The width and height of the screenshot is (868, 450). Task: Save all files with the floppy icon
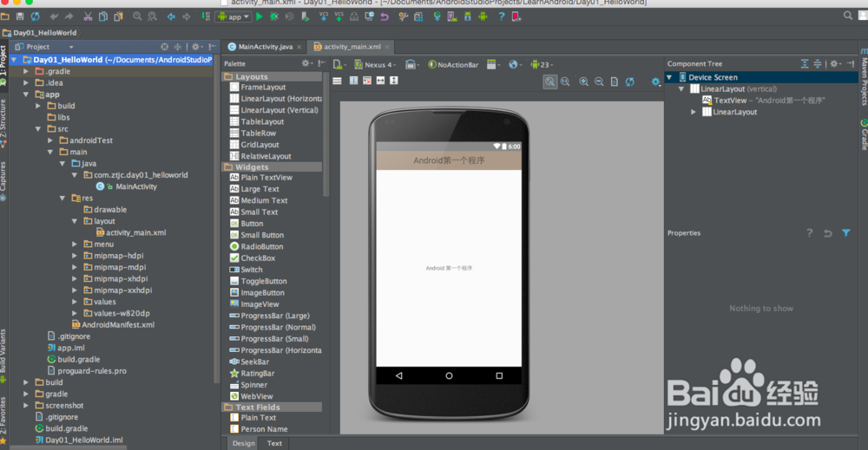click(20, 16)
